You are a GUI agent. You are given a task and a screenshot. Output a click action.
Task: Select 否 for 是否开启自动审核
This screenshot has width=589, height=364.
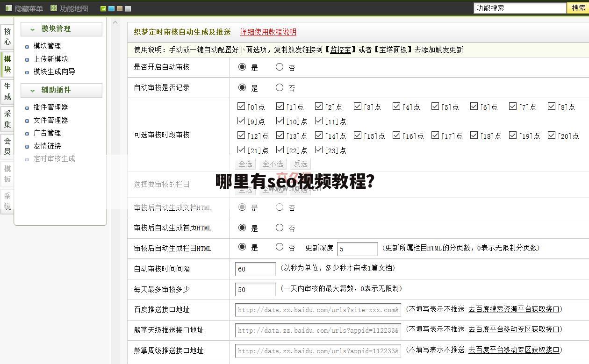(279, 67)
